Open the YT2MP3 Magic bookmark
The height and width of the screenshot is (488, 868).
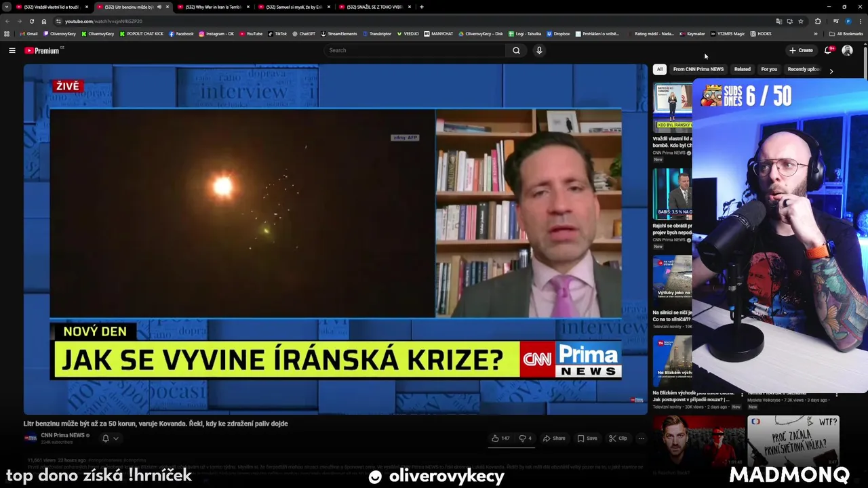pos(728,34)
